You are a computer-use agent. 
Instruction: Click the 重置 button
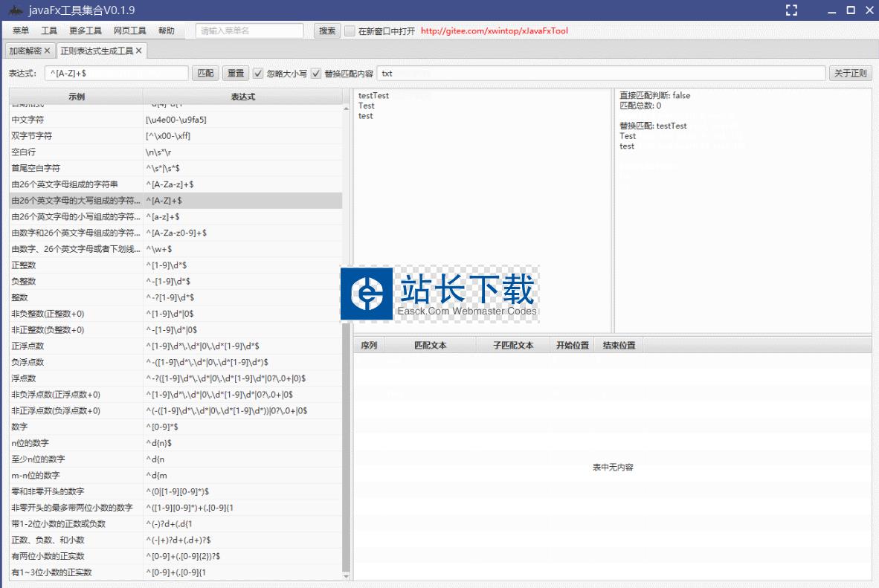click(236, 74)
